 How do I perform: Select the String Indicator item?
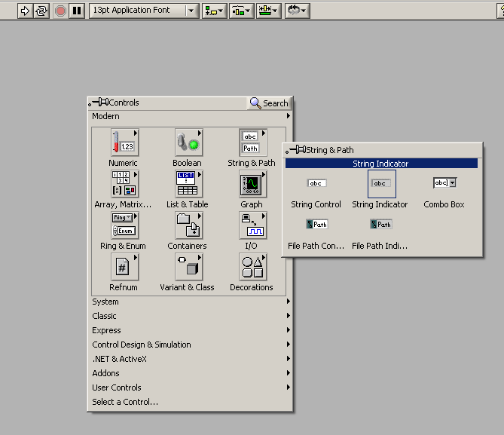[x=381, y=184]
